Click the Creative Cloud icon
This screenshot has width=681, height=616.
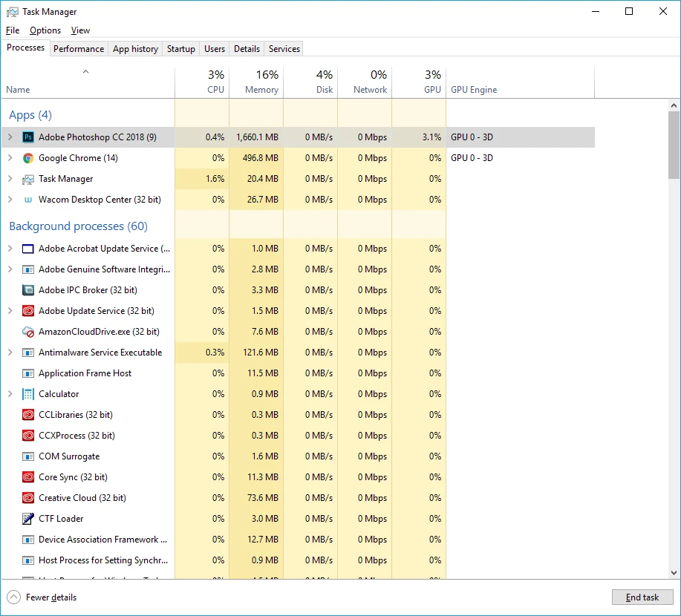pyautogui.click(x=27, y=498)
